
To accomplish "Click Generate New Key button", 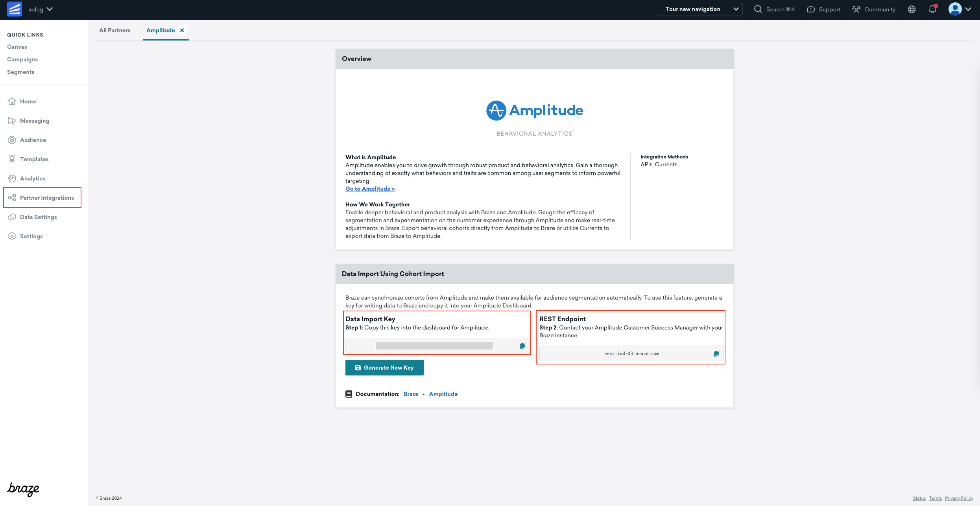I will (384, 368).
